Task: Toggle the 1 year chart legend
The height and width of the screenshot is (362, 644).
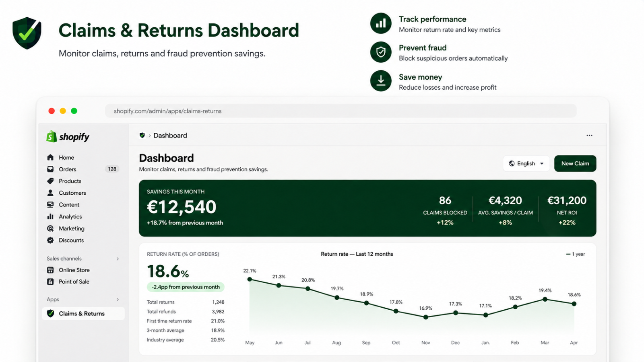Action: [576, 254]
